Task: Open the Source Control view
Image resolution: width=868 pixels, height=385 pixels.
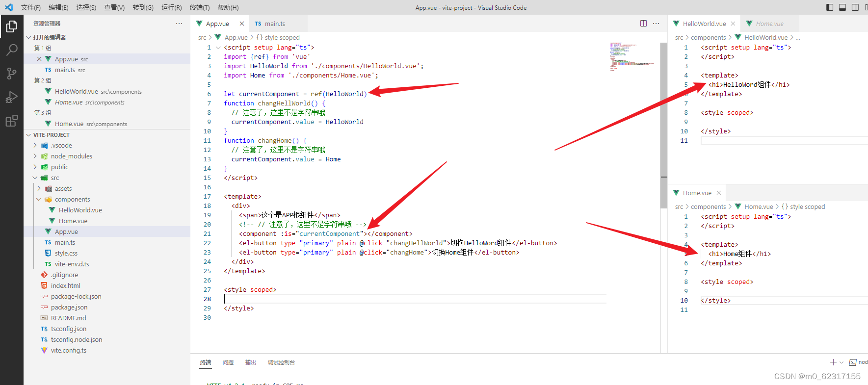Action: click(x=11, y=74)
